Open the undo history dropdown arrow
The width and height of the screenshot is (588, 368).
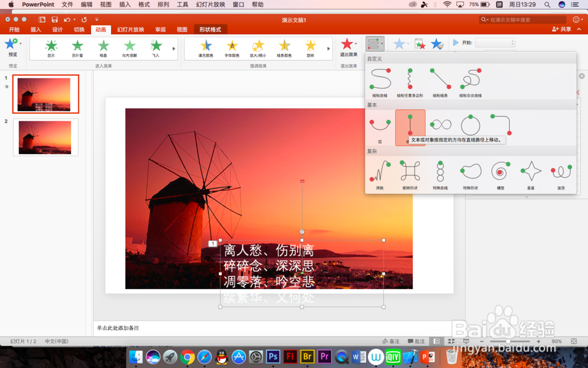coord(75,19)
